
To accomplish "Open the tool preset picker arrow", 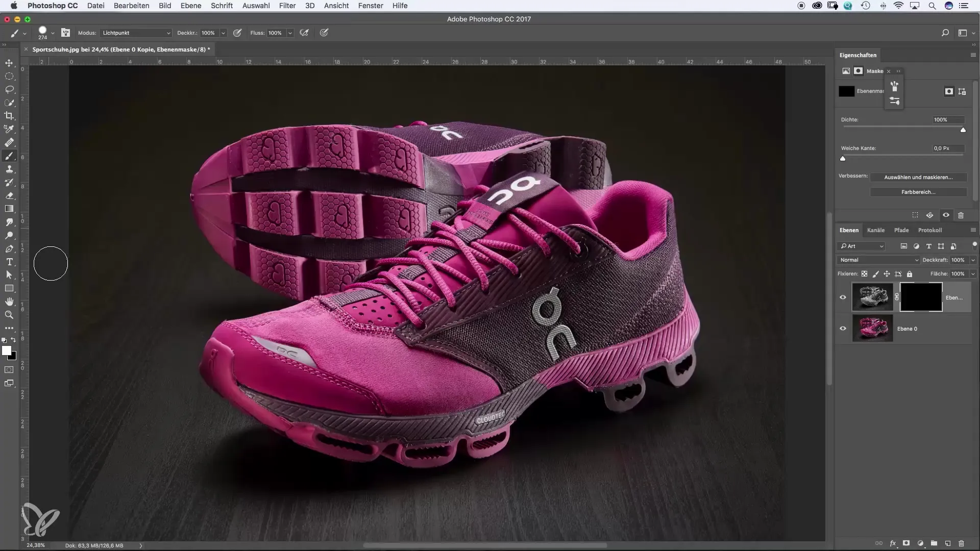I will (x=24, y=33).
